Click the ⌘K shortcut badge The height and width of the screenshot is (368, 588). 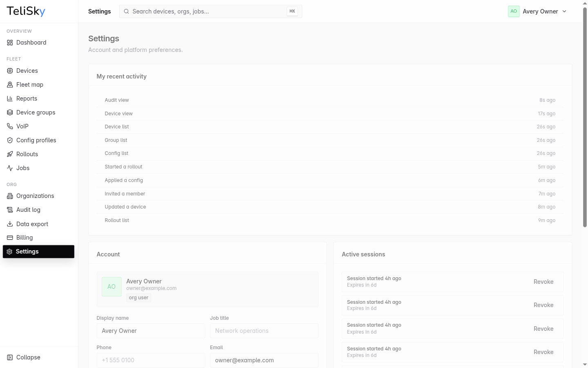coord(292,11)
